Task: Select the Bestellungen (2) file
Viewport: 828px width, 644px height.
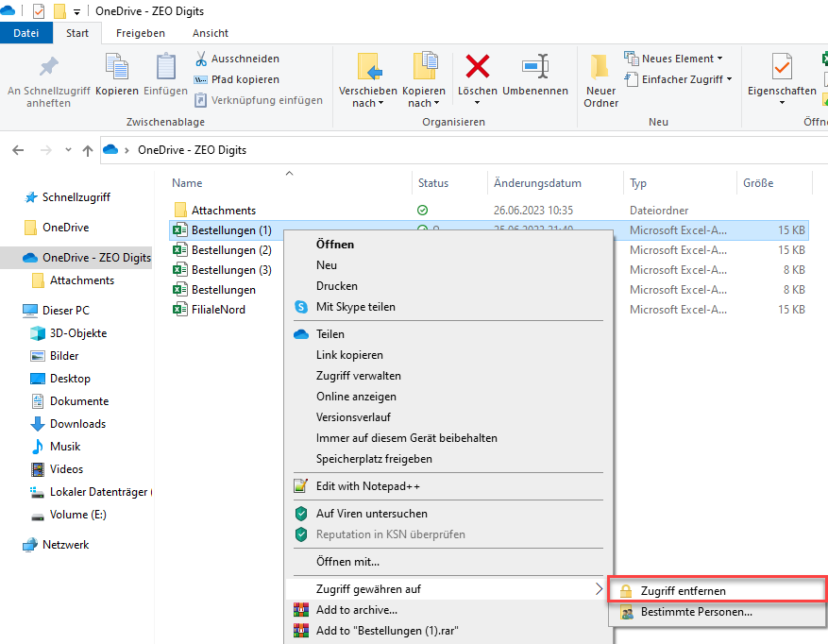Action: coord(231,250)
